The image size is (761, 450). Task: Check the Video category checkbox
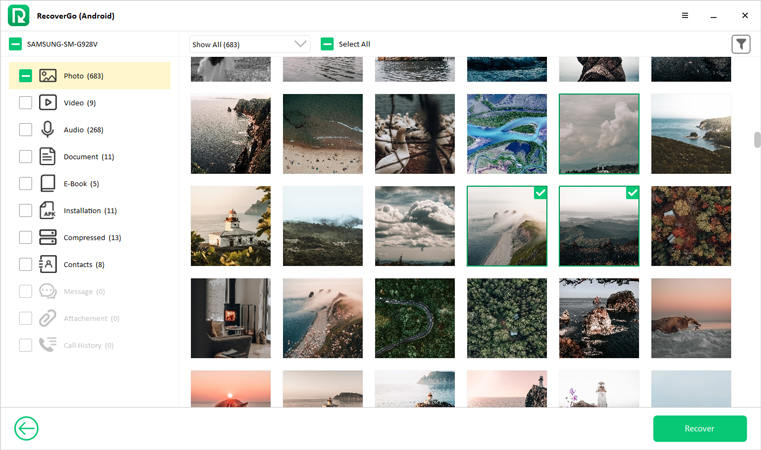pos(25,102)
